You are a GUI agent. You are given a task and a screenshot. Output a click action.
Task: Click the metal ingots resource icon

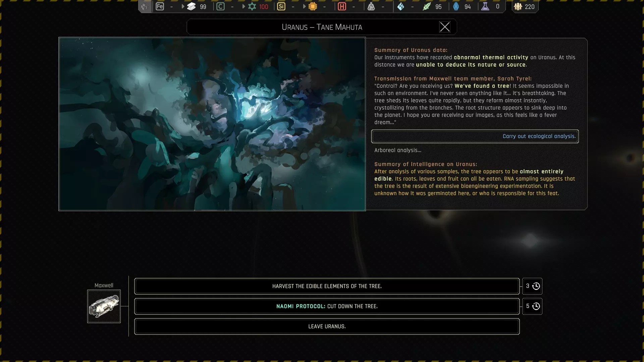click(x=191, y=6)
